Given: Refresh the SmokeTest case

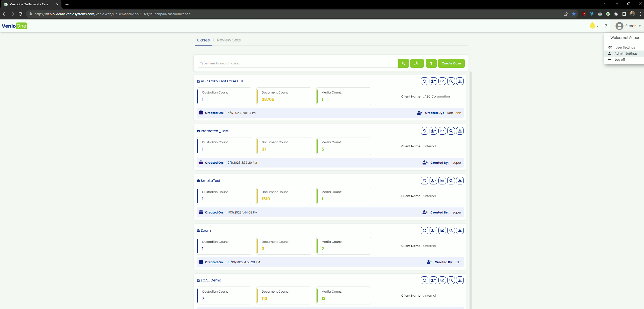Looking at the screenshot, I should click(x=424, y=181).
